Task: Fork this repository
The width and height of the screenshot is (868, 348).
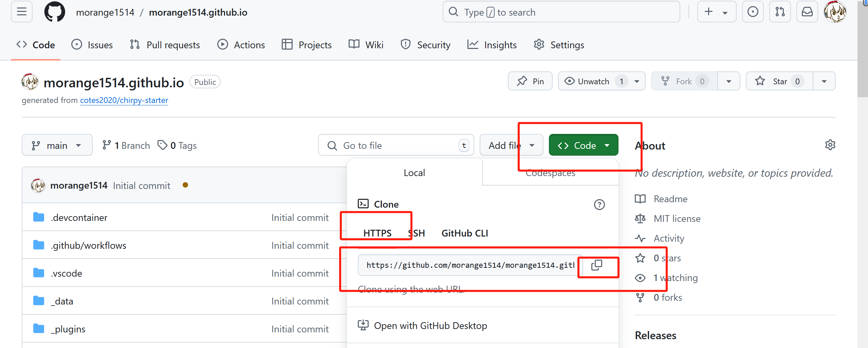Action: click(684, 81)
